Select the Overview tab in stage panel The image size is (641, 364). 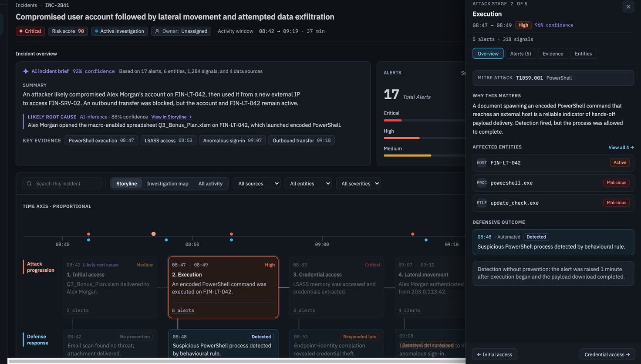pyautogui.click(x=488, y=54)
